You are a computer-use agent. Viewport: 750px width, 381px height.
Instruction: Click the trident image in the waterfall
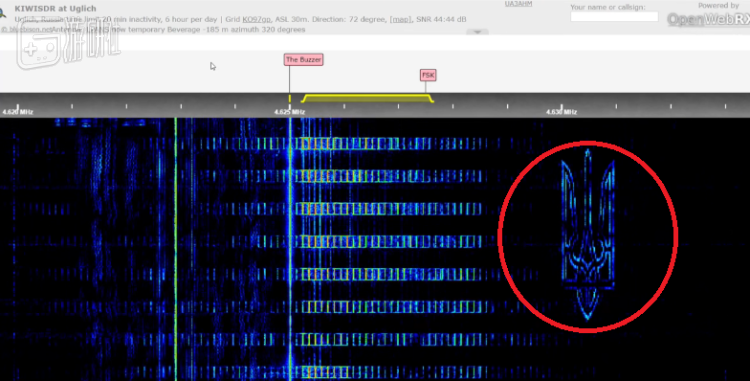[x=587, y=234]
